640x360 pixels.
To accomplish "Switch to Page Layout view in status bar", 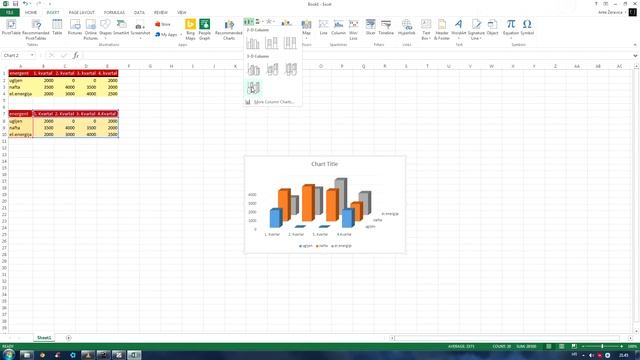I will tap(562, 347).
